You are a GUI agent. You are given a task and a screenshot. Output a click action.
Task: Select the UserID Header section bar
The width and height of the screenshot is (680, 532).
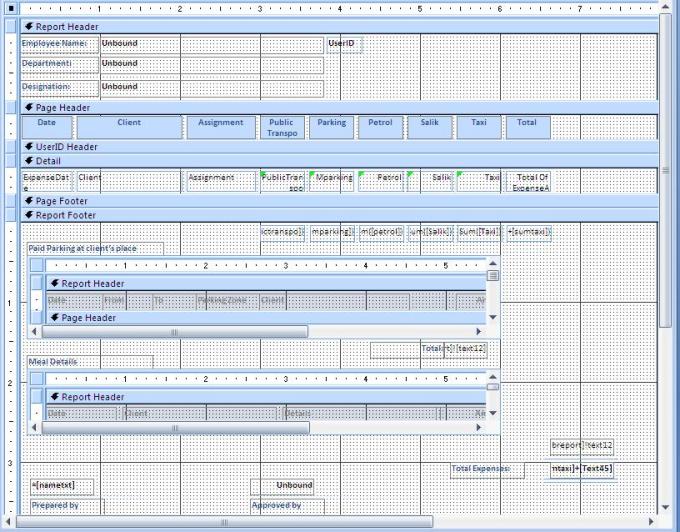click(339, 147)
